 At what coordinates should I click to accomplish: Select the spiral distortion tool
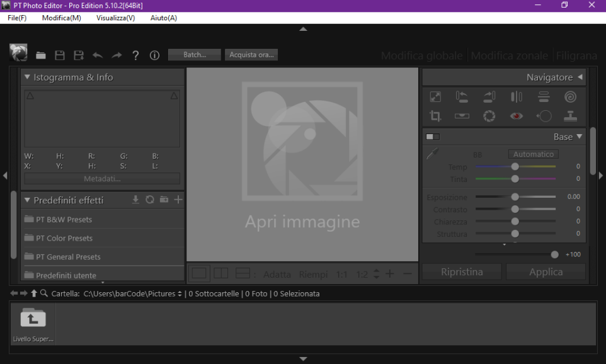tap(571, 96)
